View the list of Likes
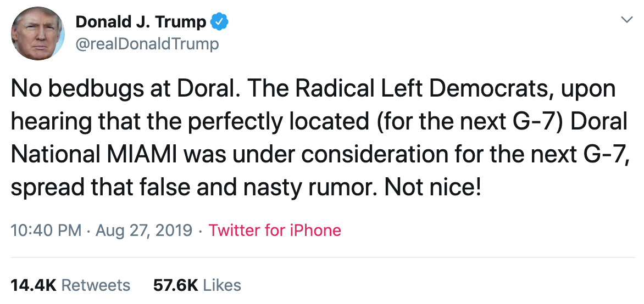This screenshot has width=644, height=304. pyautogui.click(x=222, y=285)
